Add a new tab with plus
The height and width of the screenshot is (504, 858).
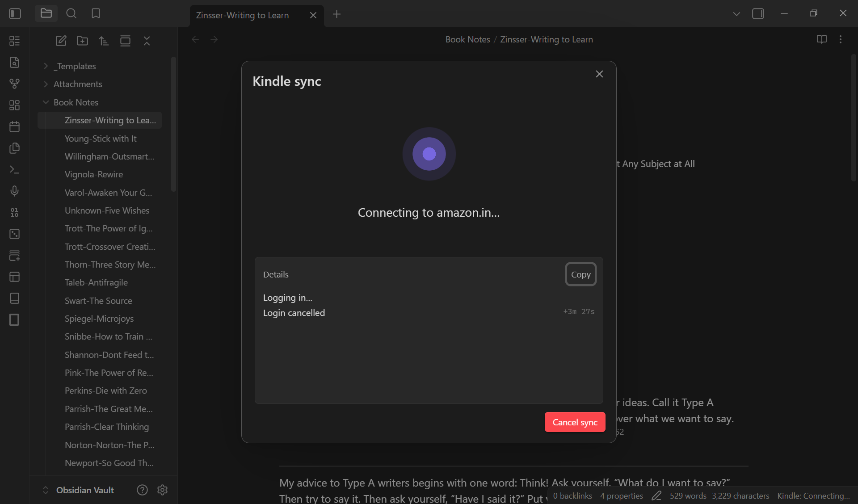click(337, 14)
